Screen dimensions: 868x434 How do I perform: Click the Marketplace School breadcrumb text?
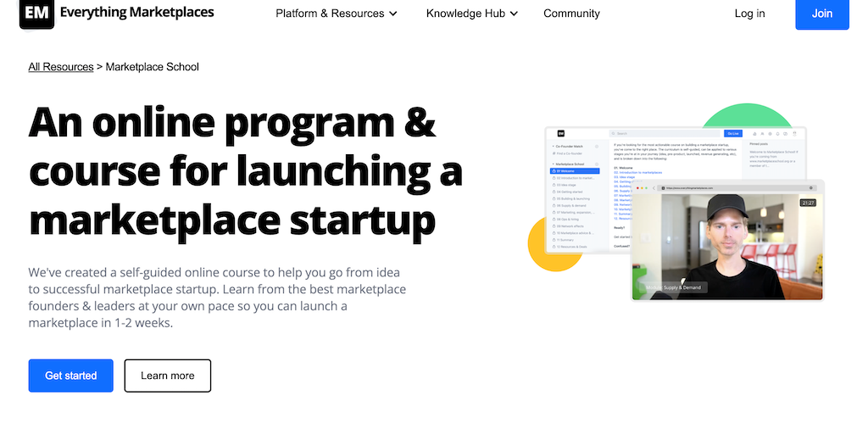153,67
